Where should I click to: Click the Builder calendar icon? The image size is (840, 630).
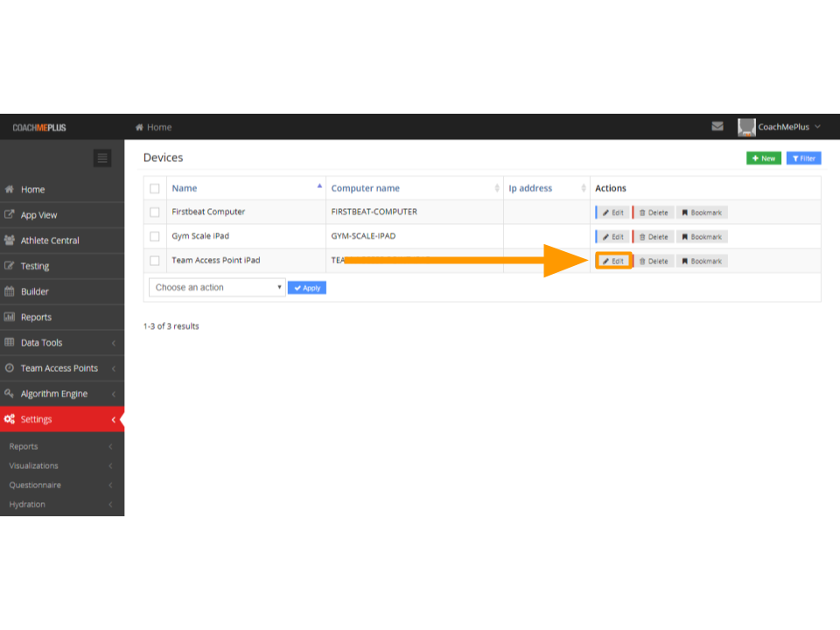click(x=9, y=291)
